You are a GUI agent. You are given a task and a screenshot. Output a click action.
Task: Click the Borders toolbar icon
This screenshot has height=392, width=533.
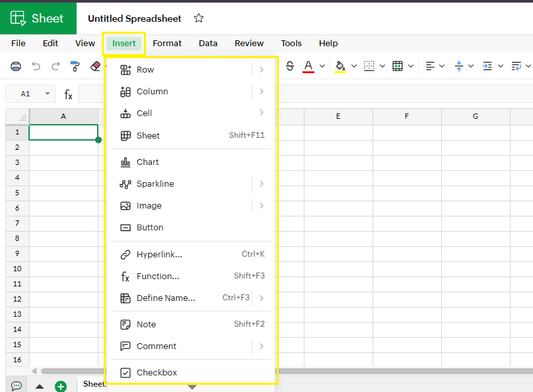pos(372,66)
